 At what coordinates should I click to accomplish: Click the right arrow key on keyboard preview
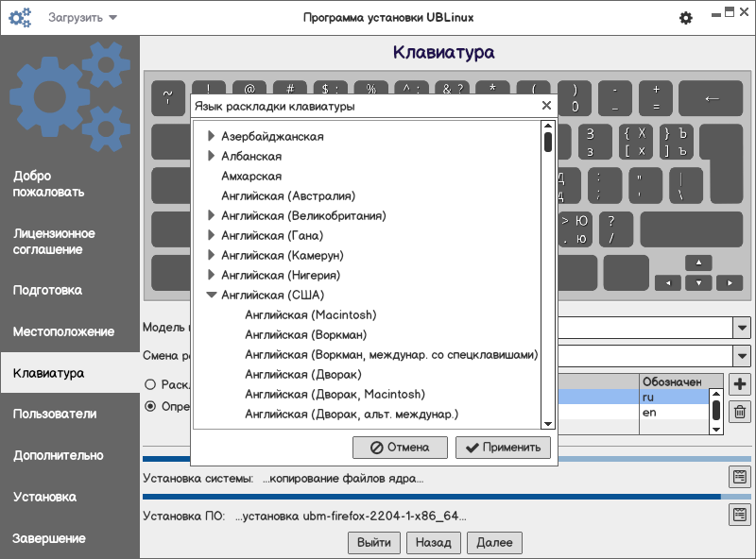point(729,283)
